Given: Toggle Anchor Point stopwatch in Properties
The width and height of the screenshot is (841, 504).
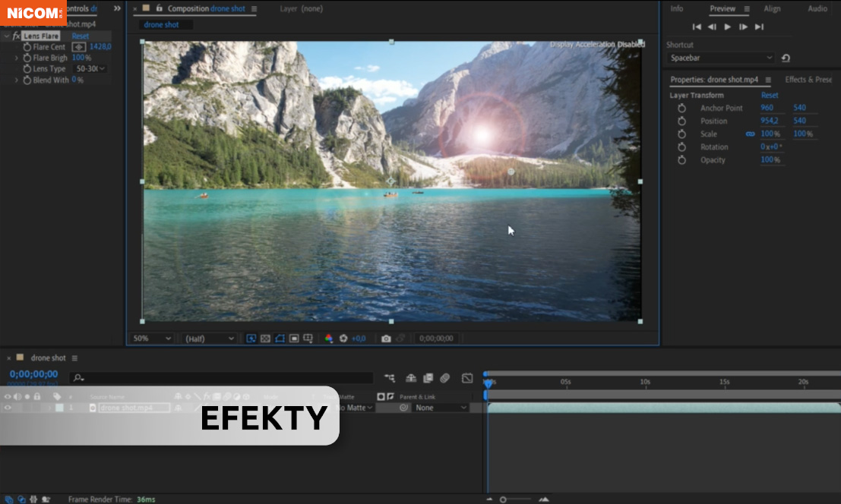Looking at the screenshot, I should tap(681, 108).
